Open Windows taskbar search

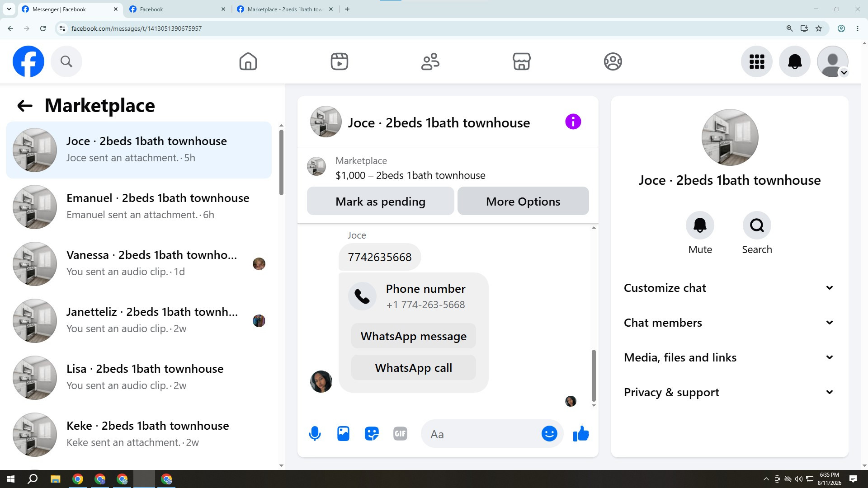(x=33, y=479)
